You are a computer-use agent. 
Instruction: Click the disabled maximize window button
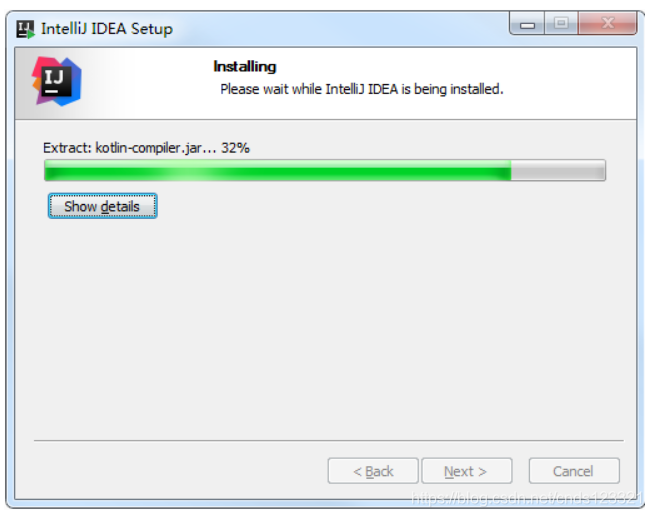click(561, 23)
